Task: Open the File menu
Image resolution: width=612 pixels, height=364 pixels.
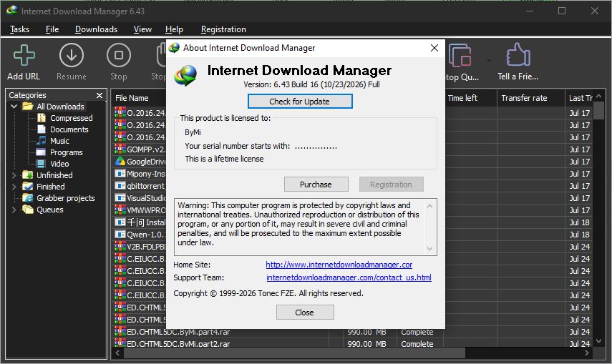Action: (x=52, y=29)
